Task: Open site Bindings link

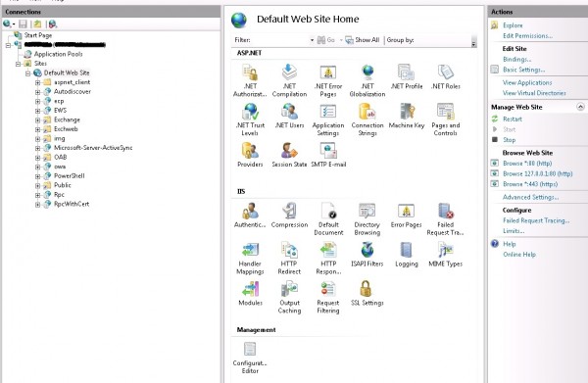Action: pos(517,59)
